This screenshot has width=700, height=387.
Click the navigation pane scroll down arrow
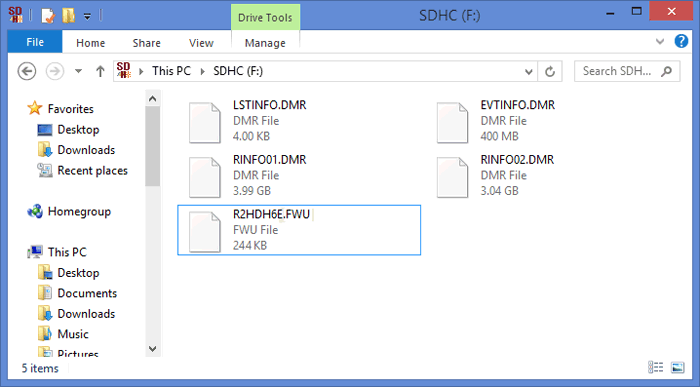point(153,349)
